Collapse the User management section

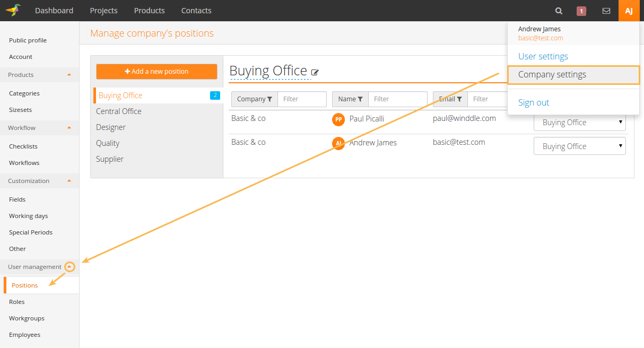(x=69, y=267)
